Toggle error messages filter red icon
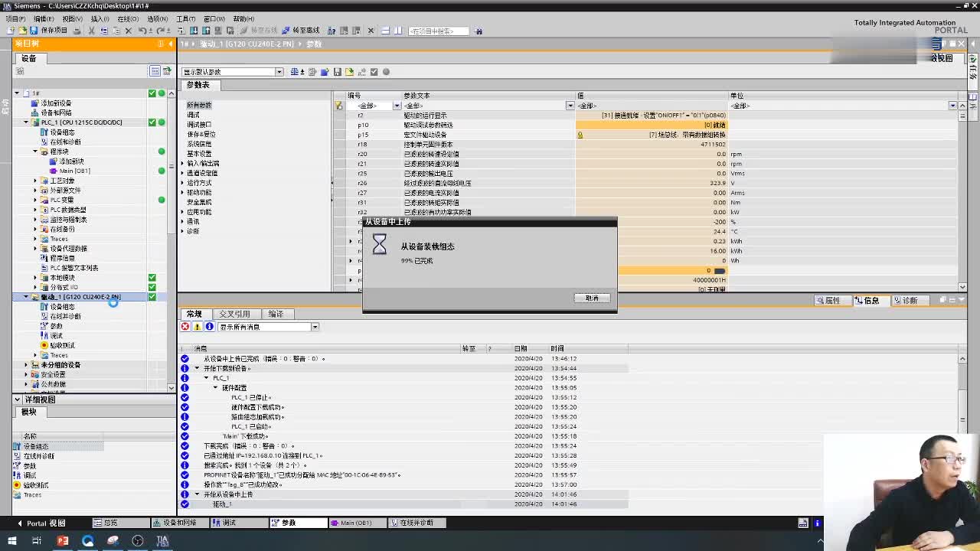Screen dimensions: 980x551 pyautogui.click(x=185, y=327)
